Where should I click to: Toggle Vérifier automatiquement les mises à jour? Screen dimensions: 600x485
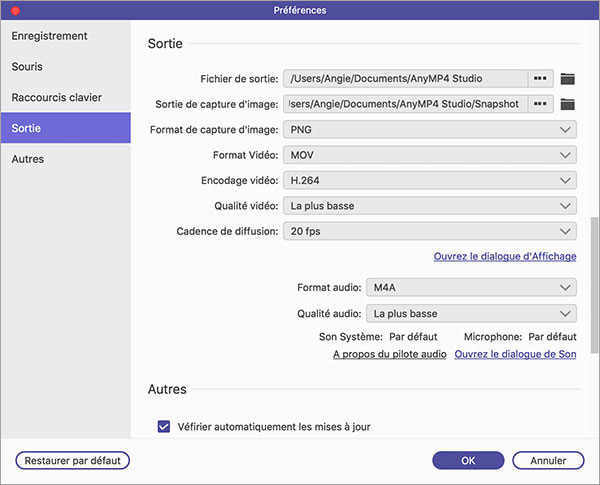pyautogui.click(x=165, y=426)
